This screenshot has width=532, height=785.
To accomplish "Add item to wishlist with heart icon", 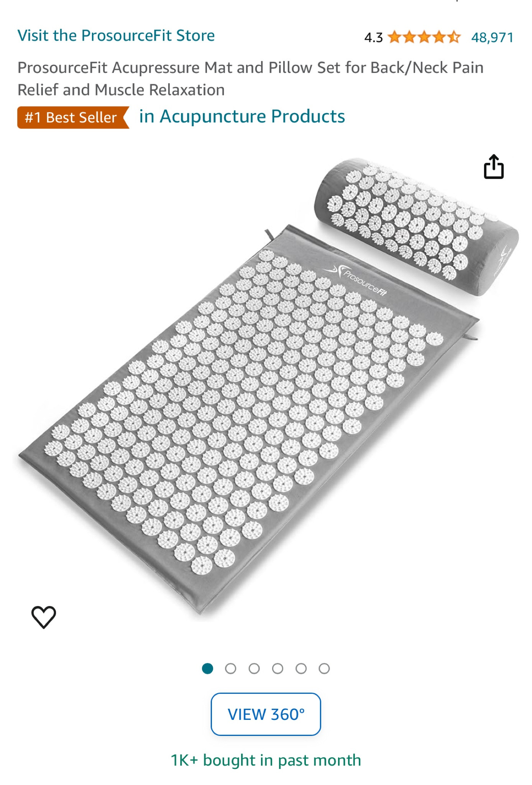I will tap(44, 617).
